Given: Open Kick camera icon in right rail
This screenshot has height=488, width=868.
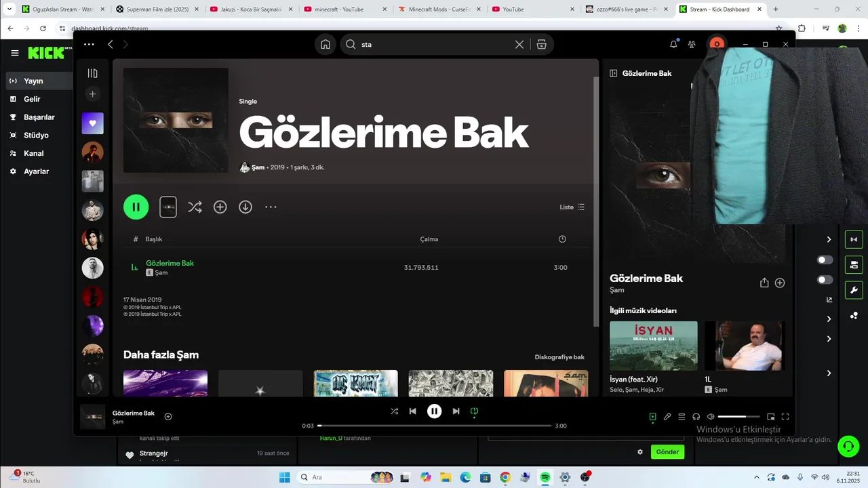Looking at the screenshot, I should (854, 264).
